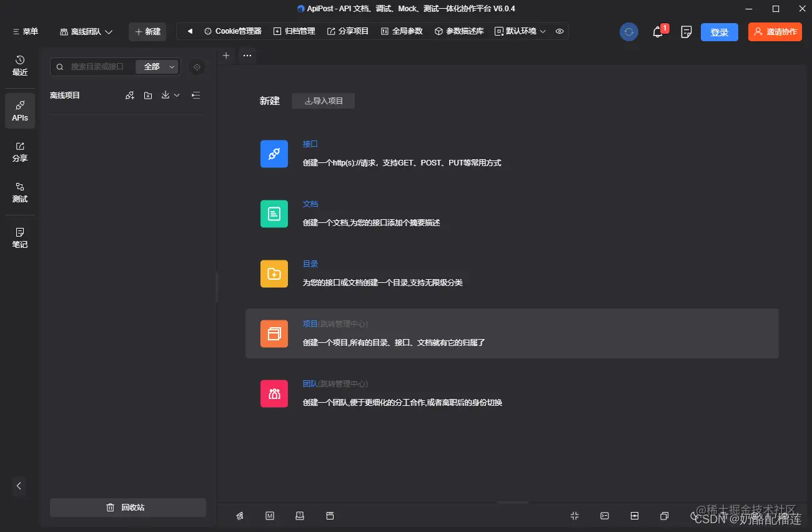Collapse the sidebar with the left chevron
The width and height of the screenshot is (812, 532).
19,486
